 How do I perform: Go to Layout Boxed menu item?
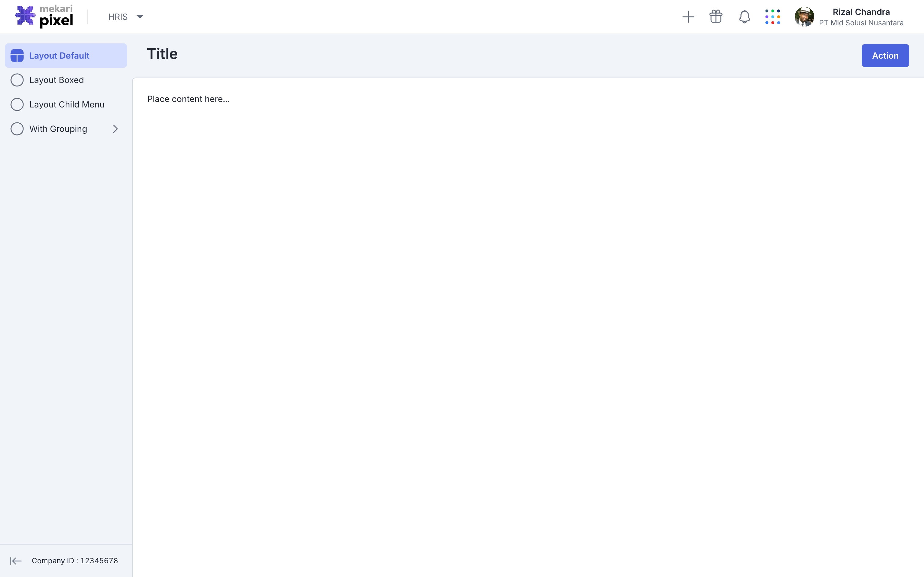point(57,80)
